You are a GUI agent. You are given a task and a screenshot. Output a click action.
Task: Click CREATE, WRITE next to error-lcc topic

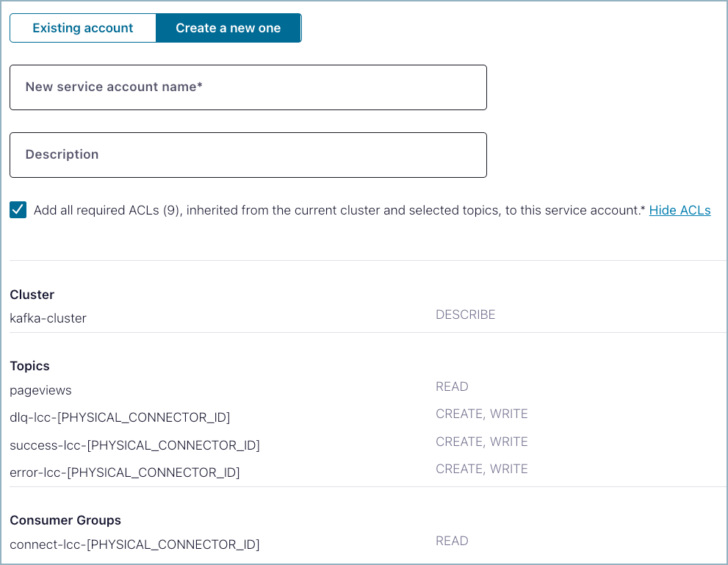482,468
